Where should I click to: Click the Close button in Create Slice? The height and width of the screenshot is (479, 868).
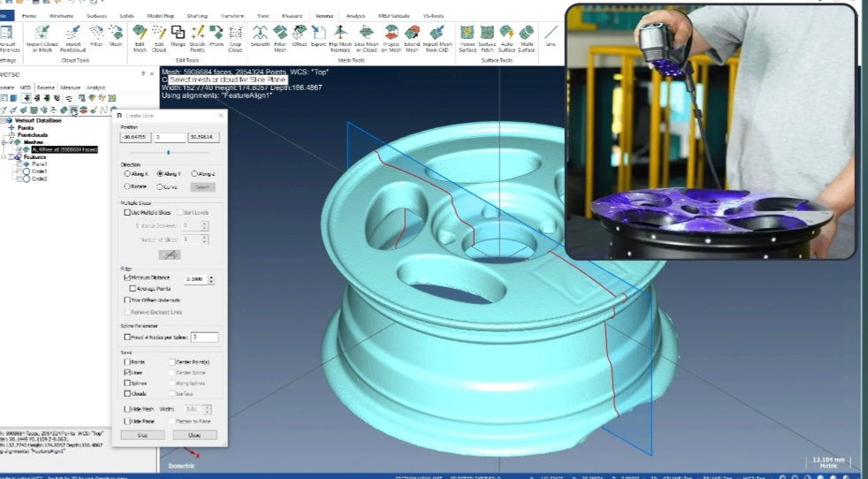pos(194,435)
